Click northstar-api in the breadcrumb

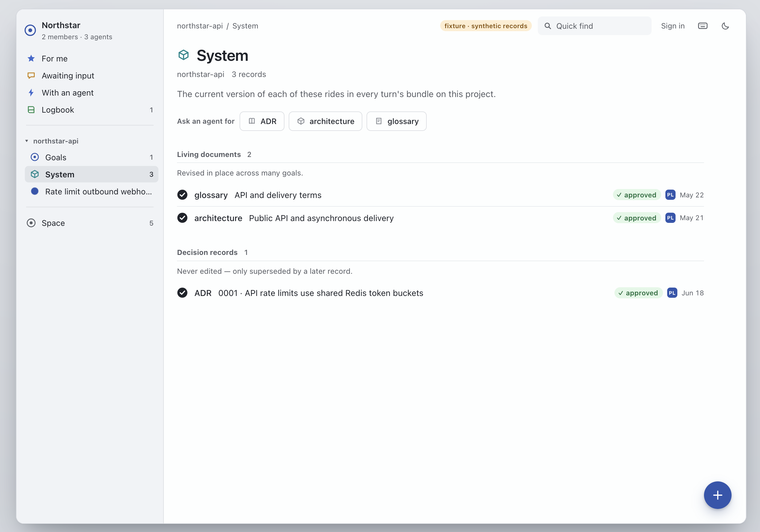(200, 26)
